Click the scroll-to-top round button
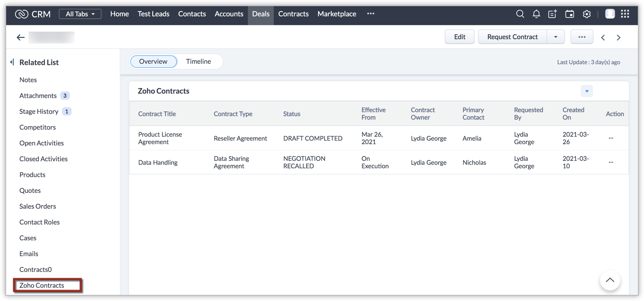Viewport: 644px width, 301px height. tap(610, 280)
